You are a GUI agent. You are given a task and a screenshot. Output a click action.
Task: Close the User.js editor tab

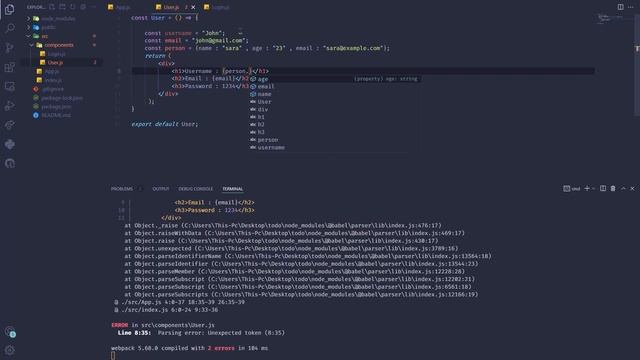click(193, 7)
